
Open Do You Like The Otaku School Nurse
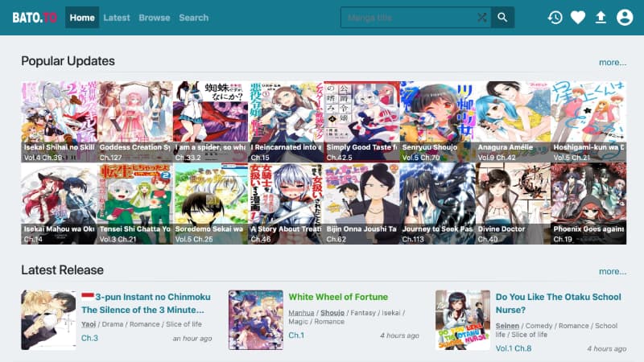[558, 303]
